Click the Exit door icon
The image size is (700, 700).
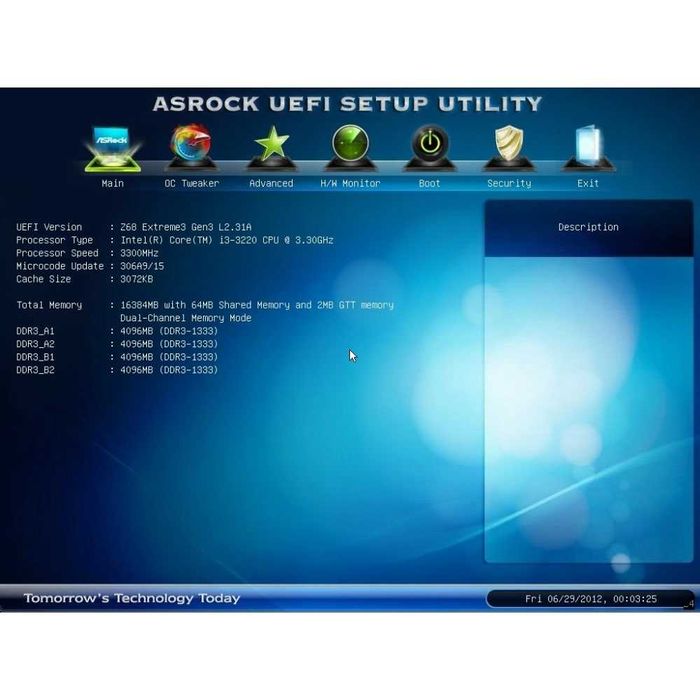(588, 148)
